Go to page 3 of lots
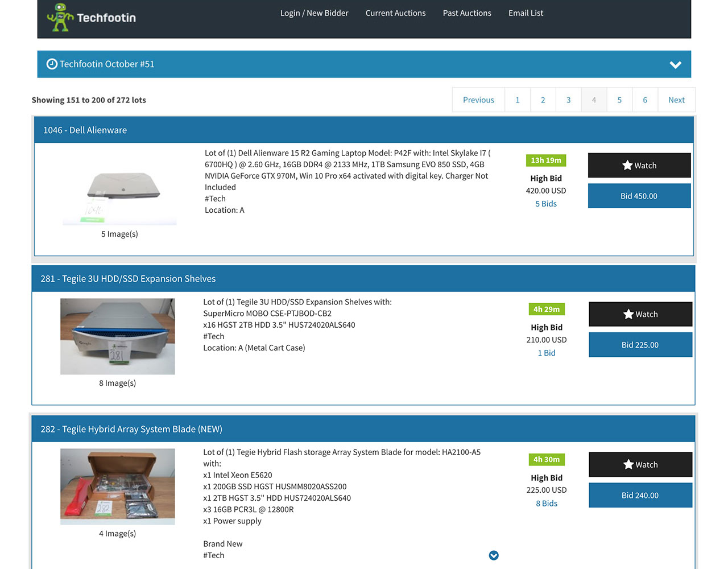 568,100
